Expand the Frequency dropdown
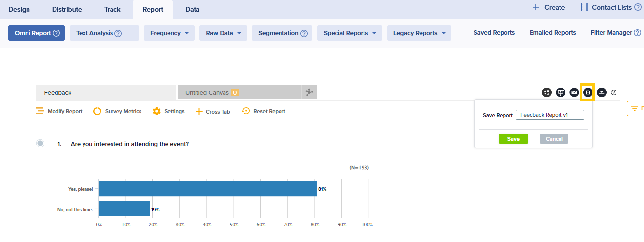 169,33
